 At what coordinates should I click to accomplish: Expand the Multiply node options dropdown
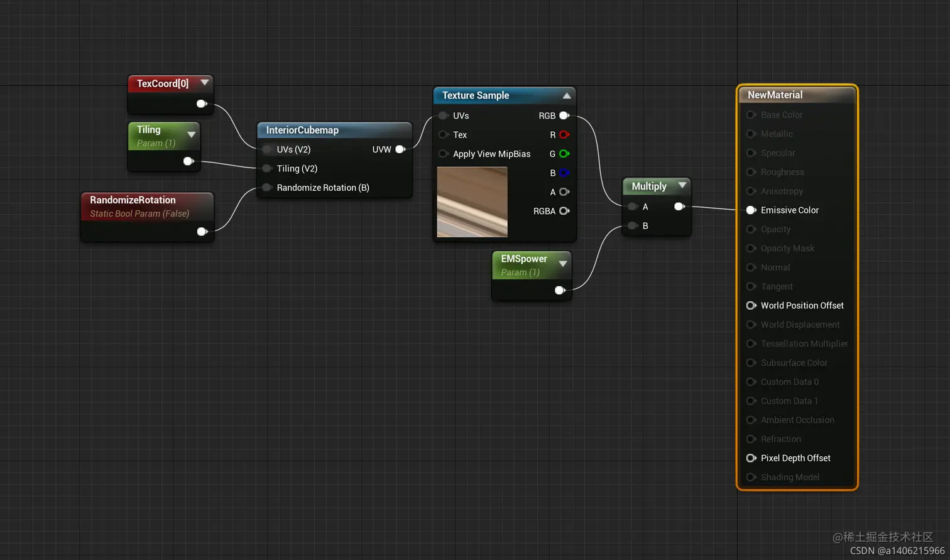click(682, 186)
